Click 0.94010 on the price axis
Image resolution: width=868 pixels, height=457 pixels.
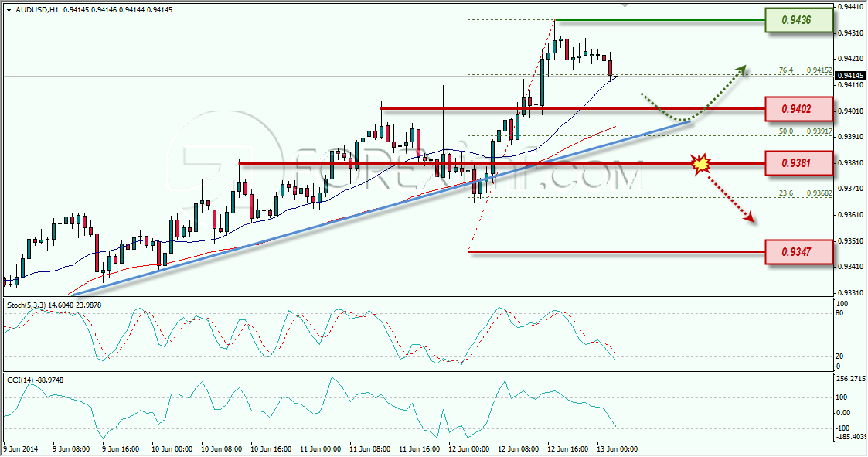[x=851, y=111]
